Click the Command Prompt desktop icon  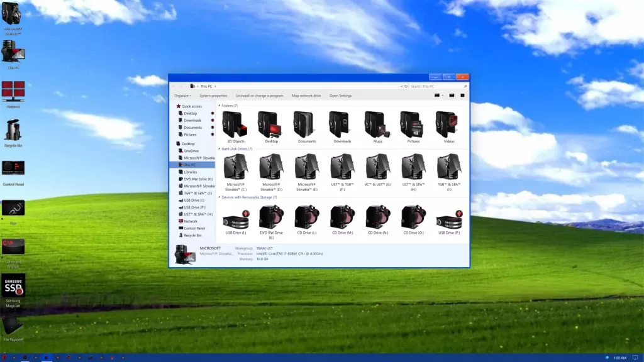pos(13,254)
